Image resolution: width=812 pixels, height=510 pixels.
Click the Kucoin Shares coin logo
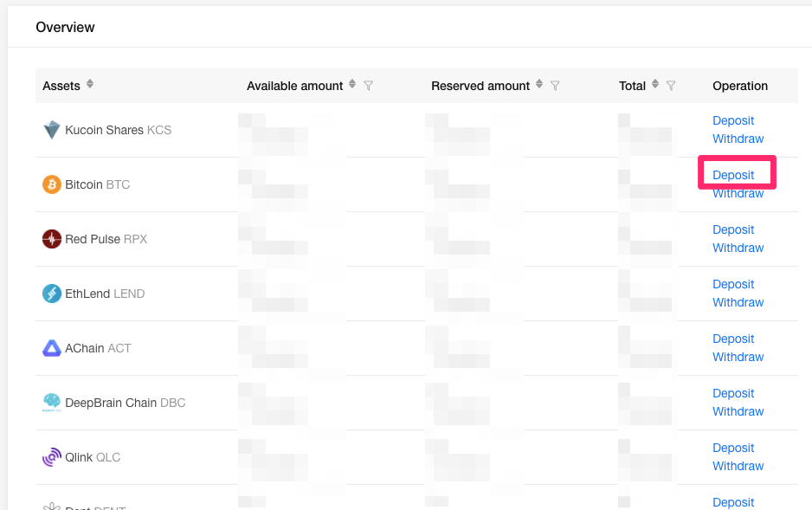pyautogui.click(x=52, y=129)
